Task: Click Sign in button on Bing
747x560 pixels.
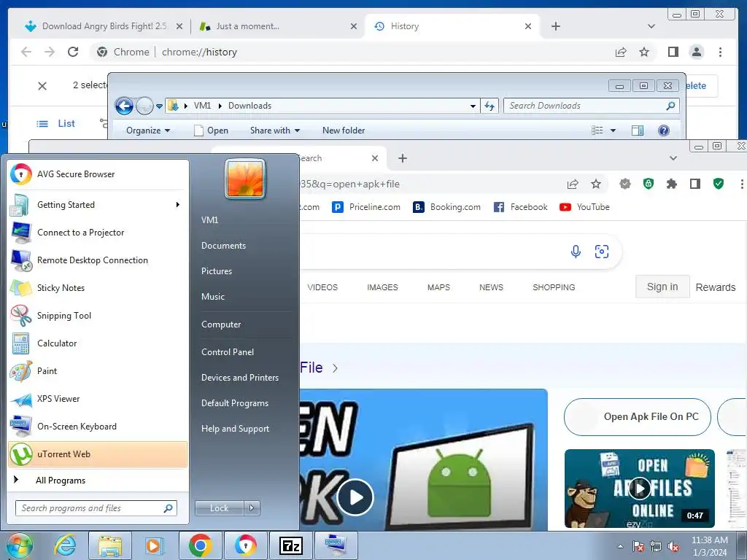Action: pyautogui.click(x=662, y=287)
